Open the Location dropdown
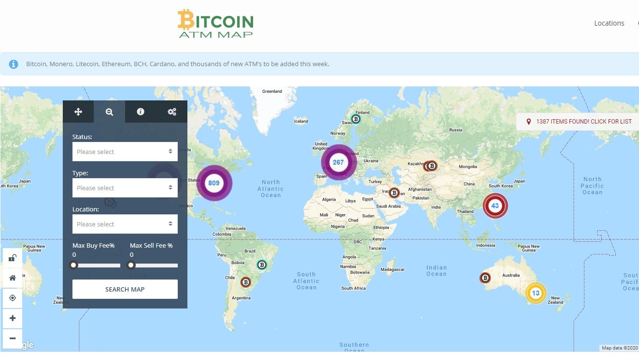Viewport: 639px width, 364px height. point(125,224)
